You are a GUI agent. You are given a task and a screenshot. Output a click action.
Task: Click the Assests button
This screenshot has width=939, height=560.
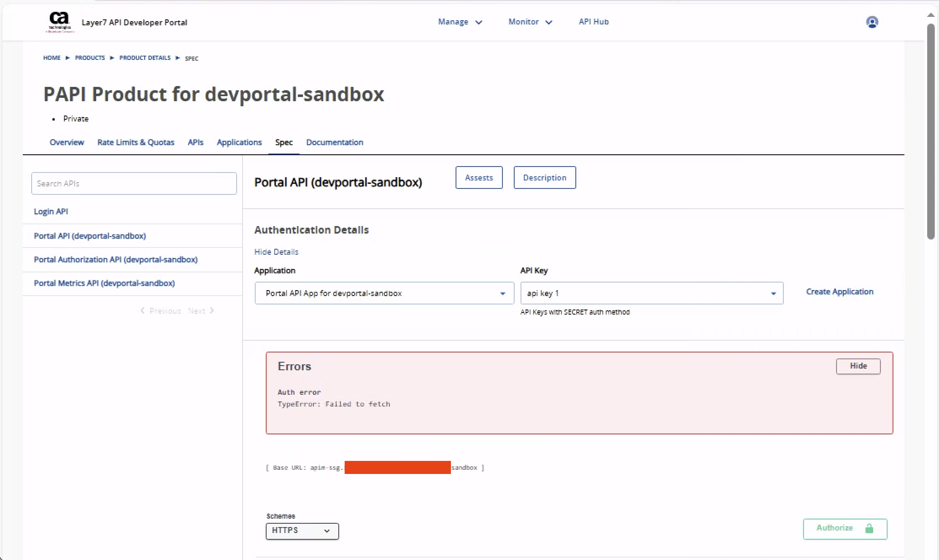point(479,178)
